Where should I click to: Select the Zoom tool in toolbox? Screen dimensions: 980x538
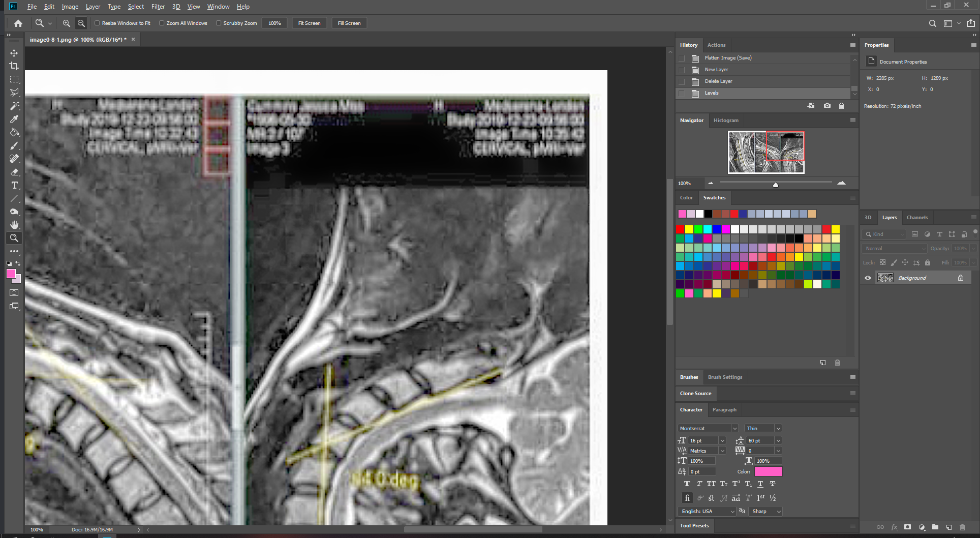pos(14,238)
